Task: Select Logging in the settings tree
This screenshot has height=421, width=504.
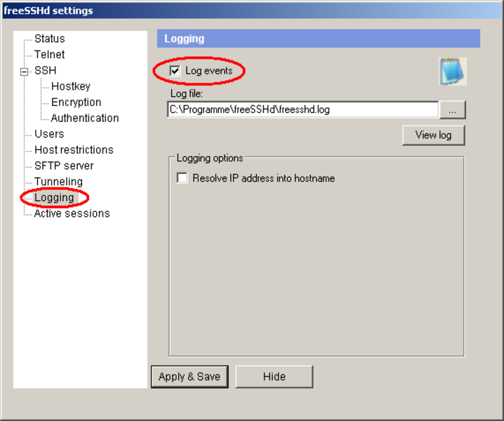Action: coord(54,198)
